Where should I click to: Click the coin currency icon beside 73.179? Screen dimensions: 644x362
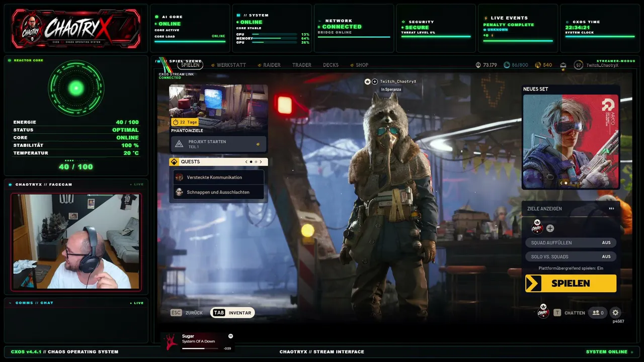click(x=478, y=65)
